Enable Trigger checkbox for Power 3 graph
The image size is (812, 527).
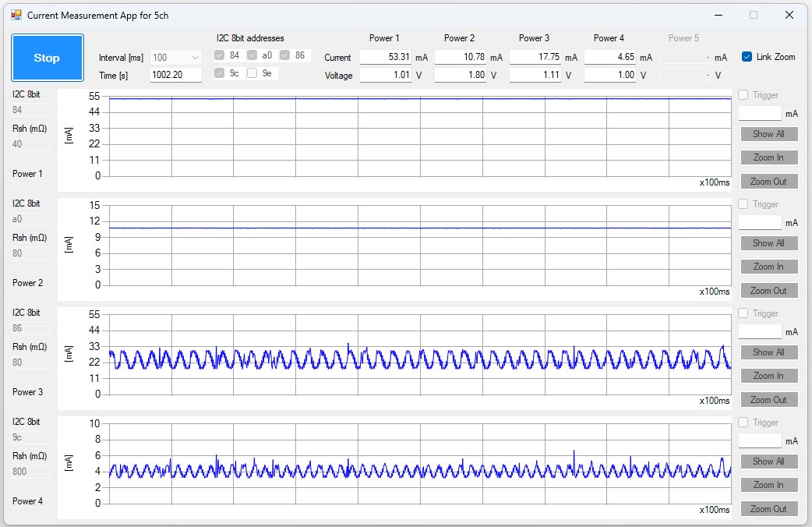pos(743,313)
